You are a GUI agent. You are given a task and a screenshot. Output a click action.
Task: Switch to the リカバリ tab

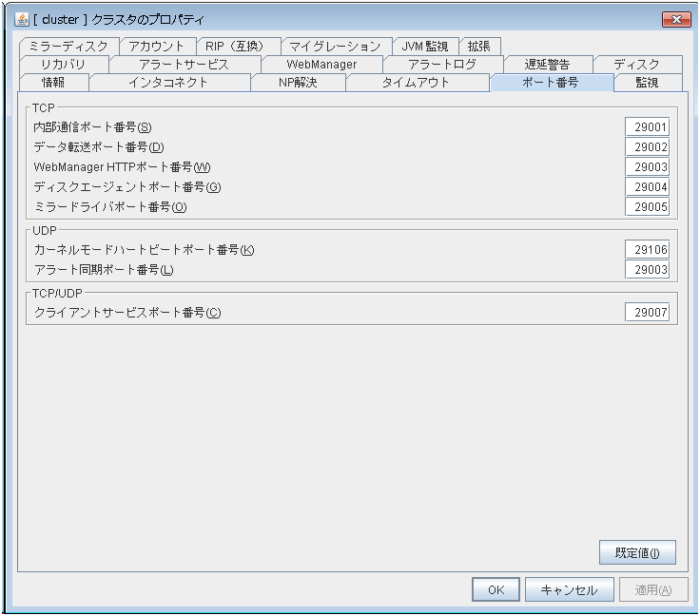click(63, 64)
